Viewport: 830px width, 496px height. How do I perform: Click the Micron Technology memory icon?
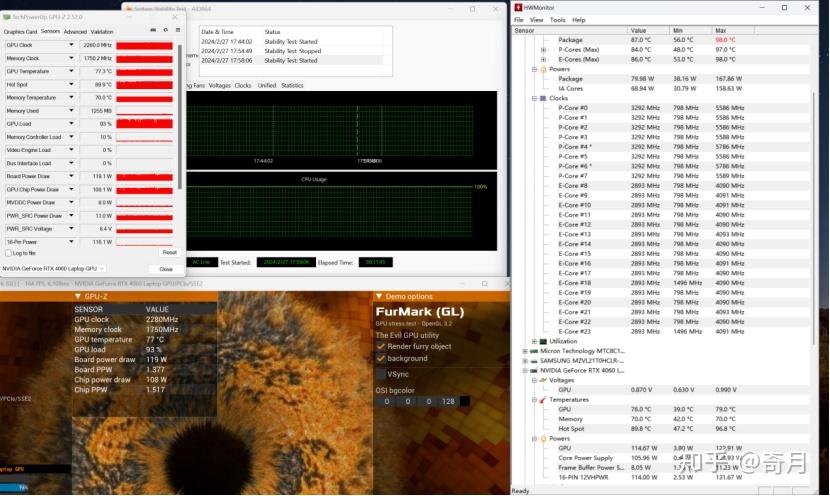(x=534, y=351)
